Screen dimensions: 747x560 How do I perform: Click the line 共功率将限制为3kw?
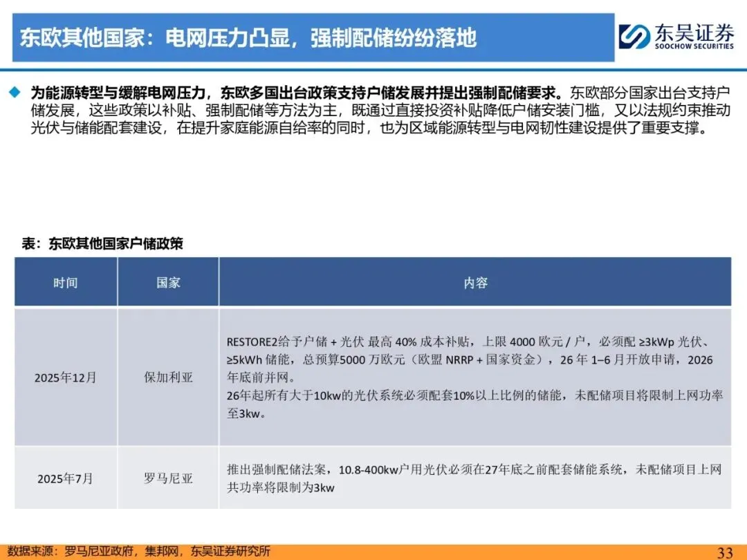point(281,487)
